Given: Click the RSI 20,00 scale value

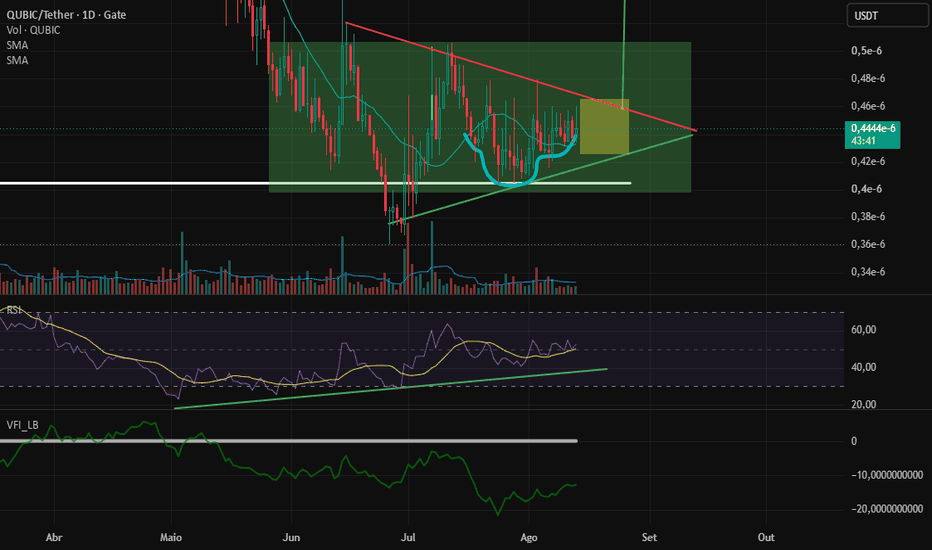Looking at the screenshot, I should click(x=864, y=404).
